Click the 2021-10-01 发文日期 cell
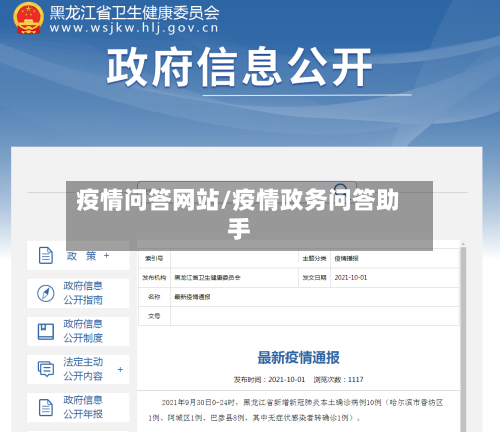This screenshot has width=500, height=432. 395,278
